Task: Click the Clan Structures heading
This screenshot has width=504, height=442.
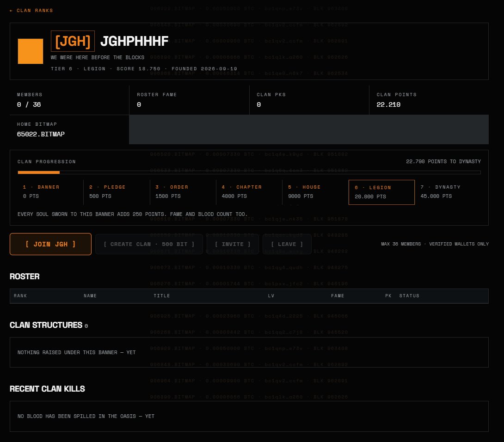Action: click(x=46, y=325)
